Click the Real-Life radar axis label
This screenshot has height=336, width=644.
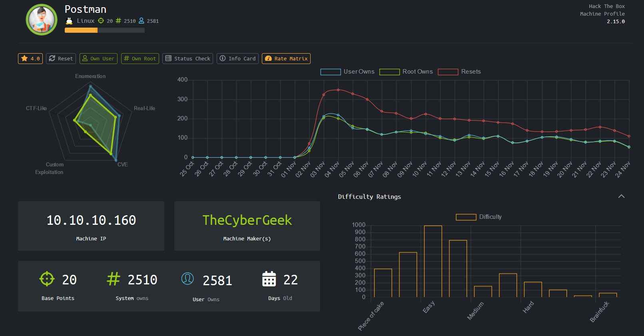click(144, 108)
